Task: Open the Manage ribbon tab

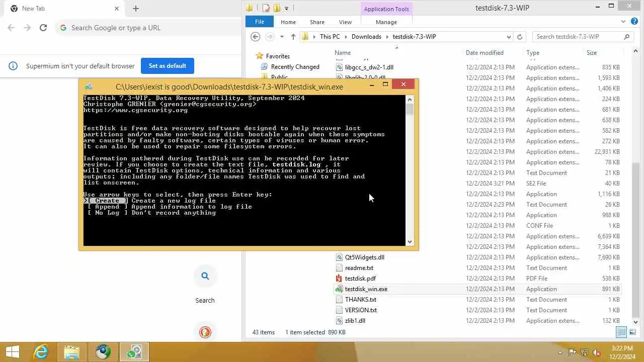Action: (x=386, y=22)
